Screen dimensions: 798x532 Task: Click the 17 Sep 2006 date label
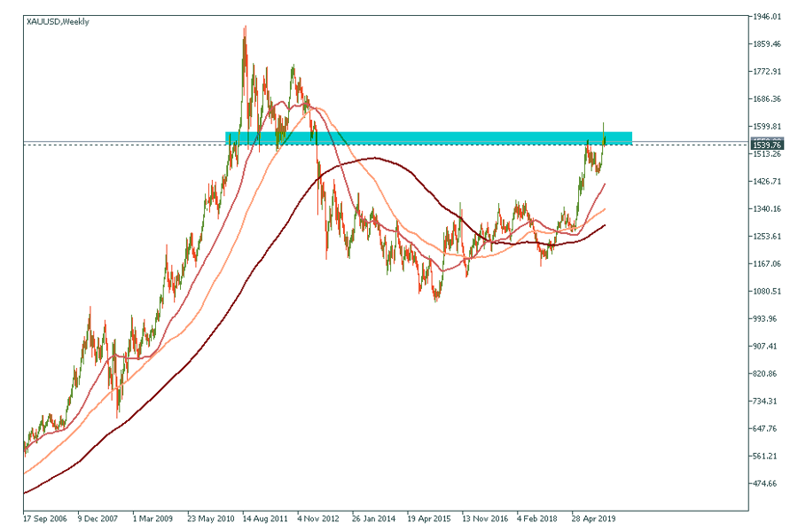coord(46,519)
